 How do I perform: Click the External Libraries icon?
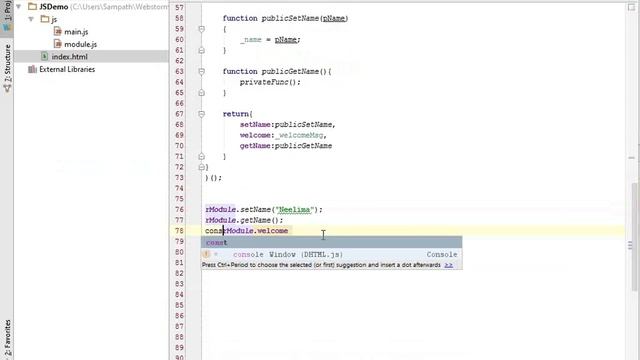tap(32, 69)
